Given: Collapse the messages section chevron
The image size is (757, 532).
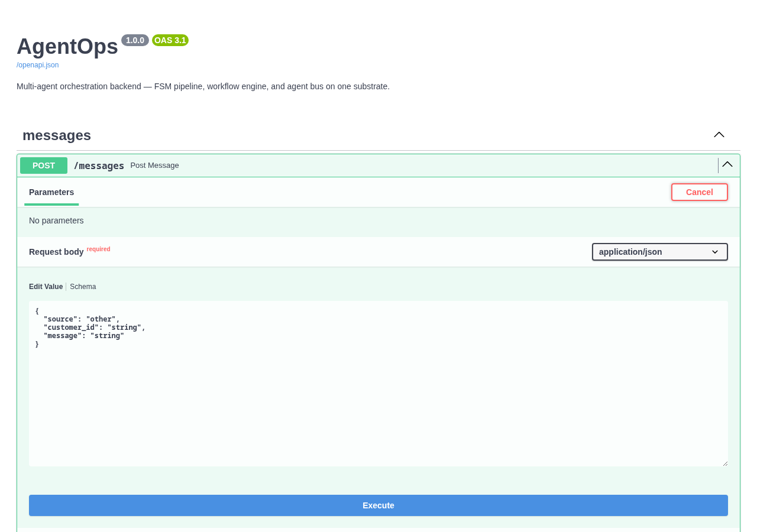Looking at the screenshot, I should point(719,135).
